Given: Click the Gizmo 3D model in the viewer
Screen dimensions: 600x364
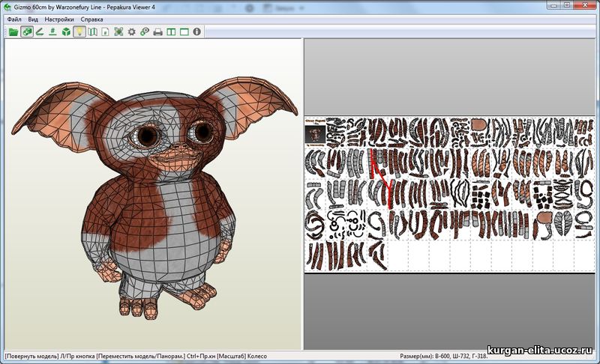Looking at the screenshot, I should point(154,197).
